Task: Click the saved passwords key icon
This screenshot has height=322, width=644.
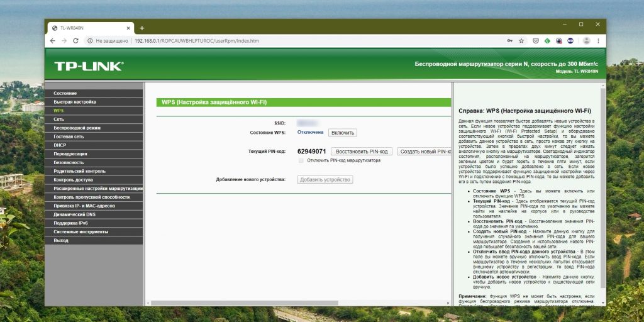Action: (x=509, y=40)
